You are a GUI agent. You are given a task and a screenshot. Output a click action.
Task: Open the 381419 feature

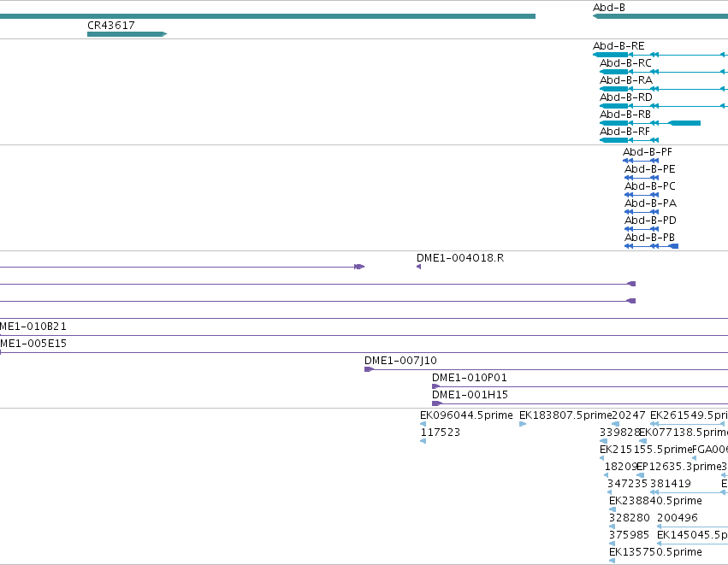click(689, 492)
